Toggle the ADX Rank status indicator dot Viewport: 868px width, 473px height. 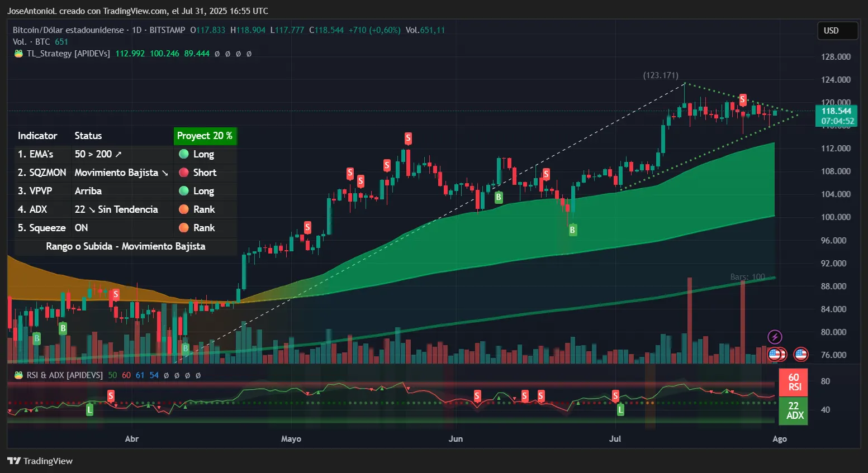(183, 209)
